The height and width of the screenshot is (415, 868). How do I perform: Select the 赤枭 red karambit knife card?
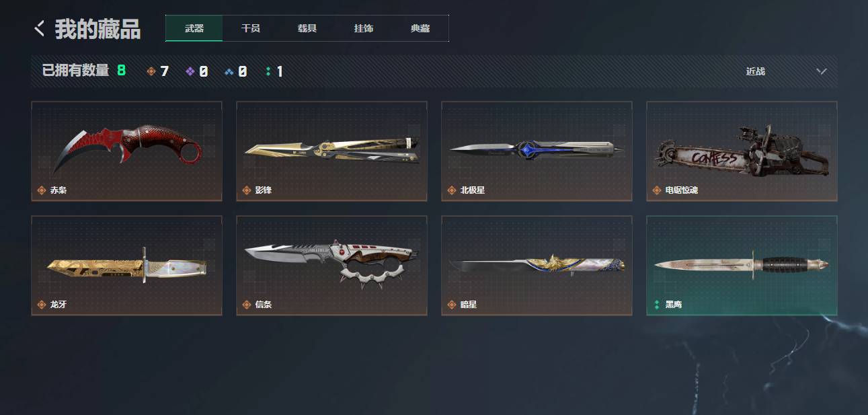point(126,151)
